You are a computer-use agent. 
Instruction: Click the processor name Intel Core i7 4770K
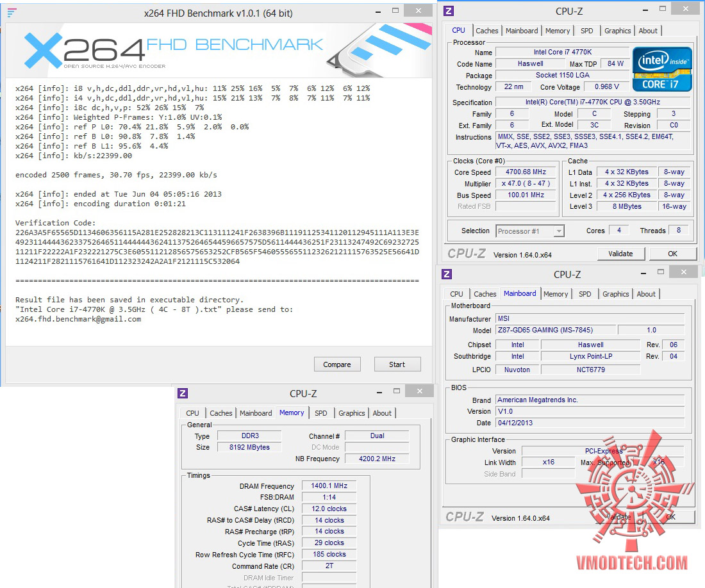point(563,52)
